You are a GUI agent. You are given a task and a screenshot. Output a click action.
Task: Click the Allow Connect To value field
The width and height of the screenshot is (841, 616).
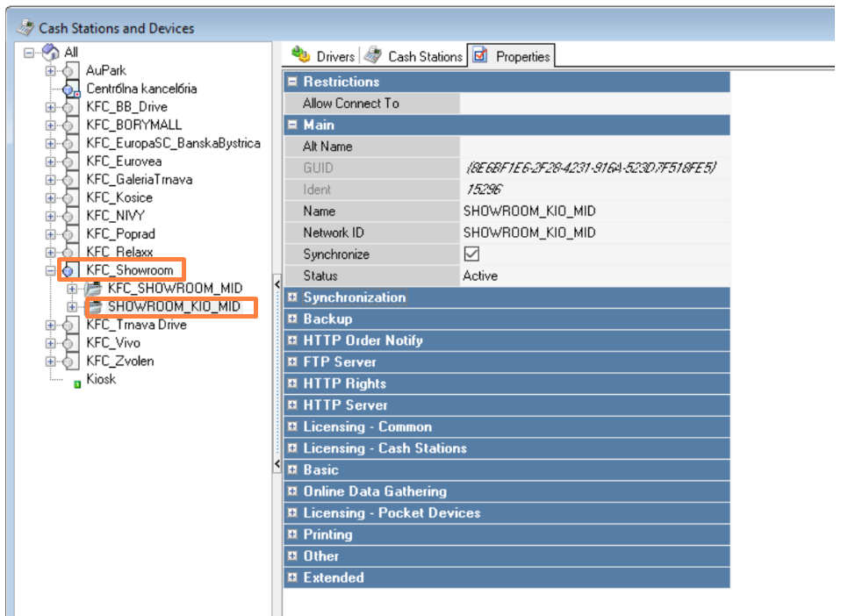pos(595,103)
